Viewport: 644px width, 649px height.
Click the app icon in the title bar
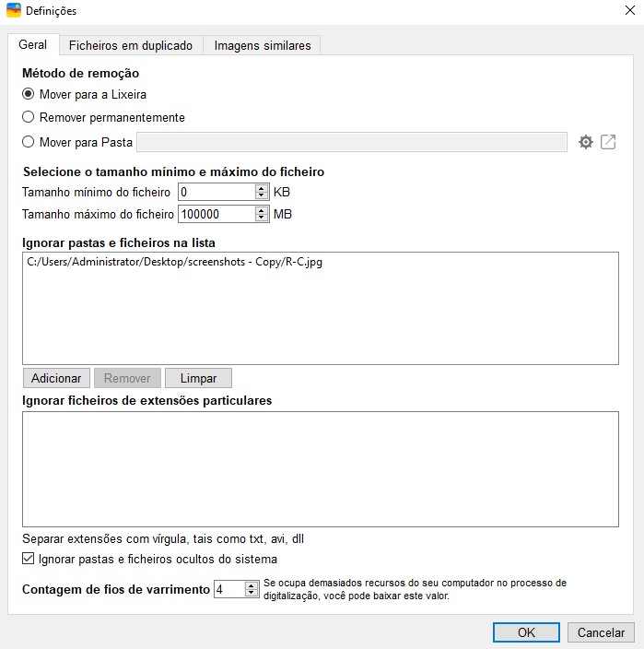pos(13,11)
